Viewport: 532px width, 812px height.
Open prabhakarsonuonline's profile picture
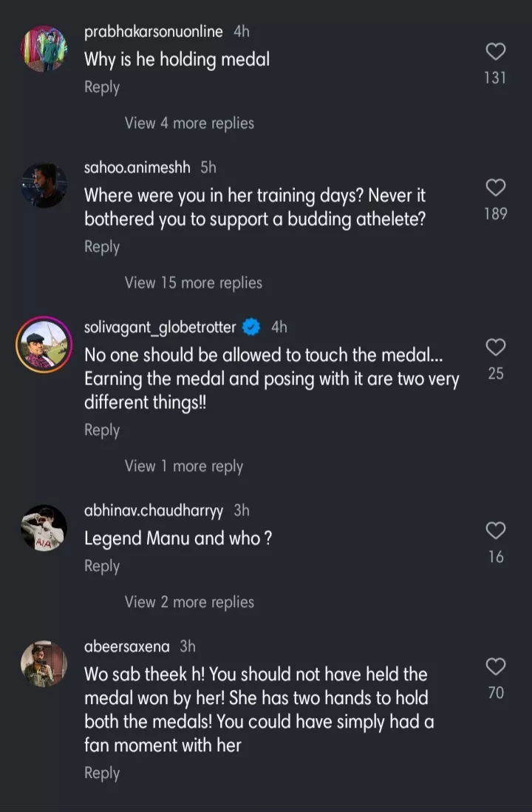tap(44, 49)
